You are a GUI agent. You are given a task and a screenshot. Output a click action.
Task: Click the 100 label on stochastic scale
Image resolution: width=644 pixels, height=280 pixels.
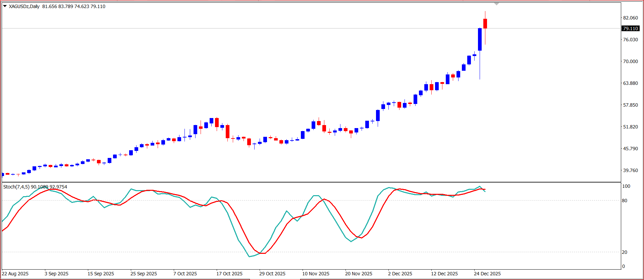pyautogui.click(x=626, y=186)
